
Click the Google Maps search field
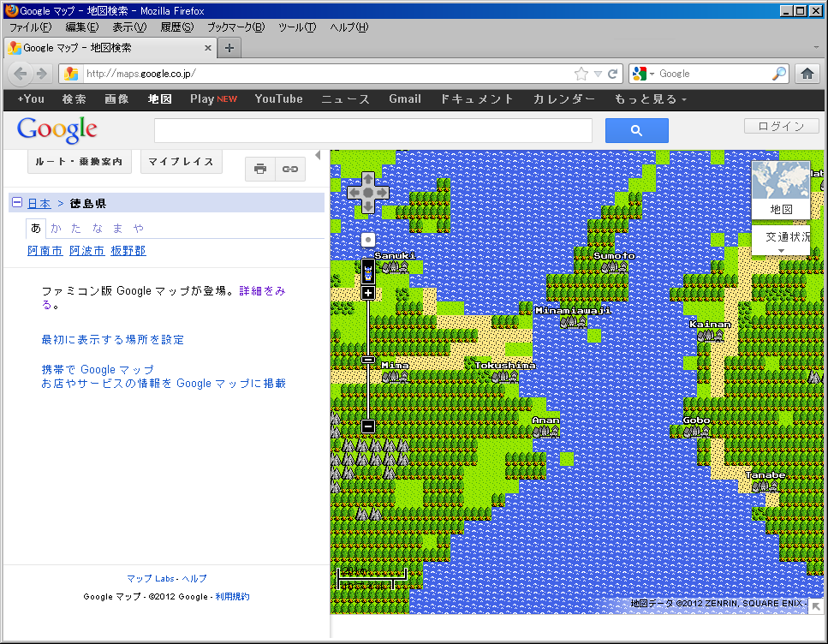point(373,130)
